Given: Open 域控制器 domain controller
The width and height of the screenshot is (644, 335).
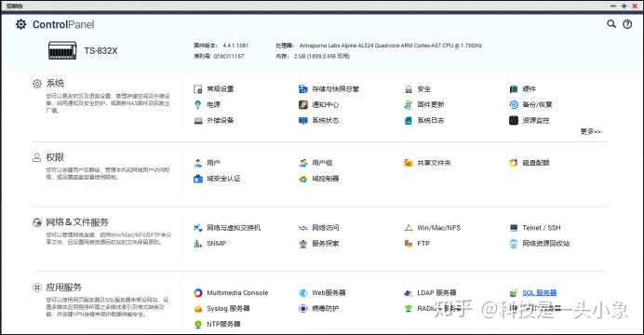Looking at the screenshot, I should pos(318,179).
